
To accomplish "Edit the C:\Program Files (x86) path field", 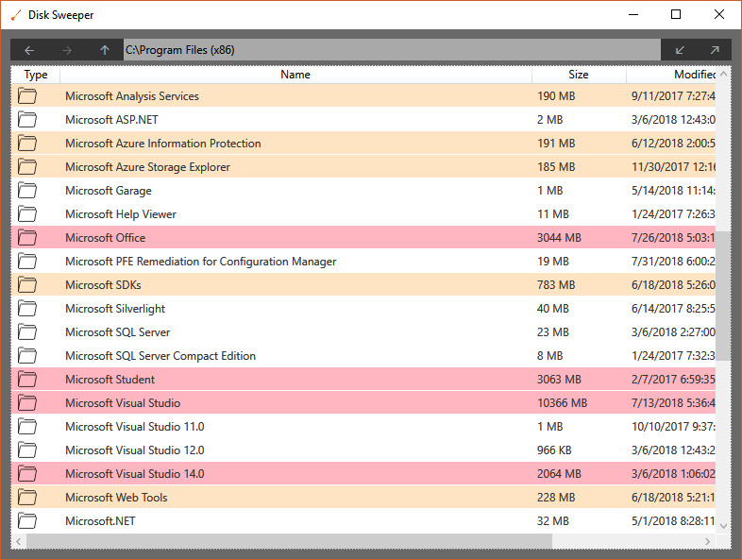I will [392, 50].
